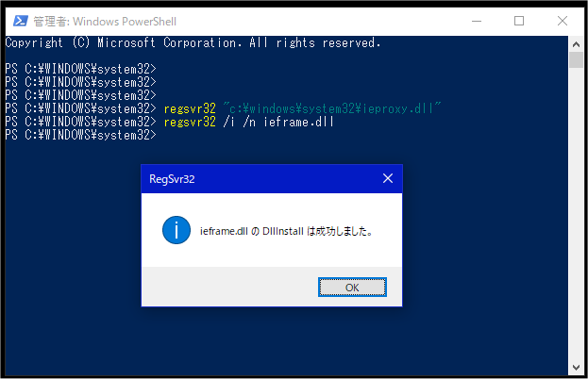Image resolution: width=588 pixels, height=379 pixels.
Task: Close the PowerShell window
Action: pos(563,21)
